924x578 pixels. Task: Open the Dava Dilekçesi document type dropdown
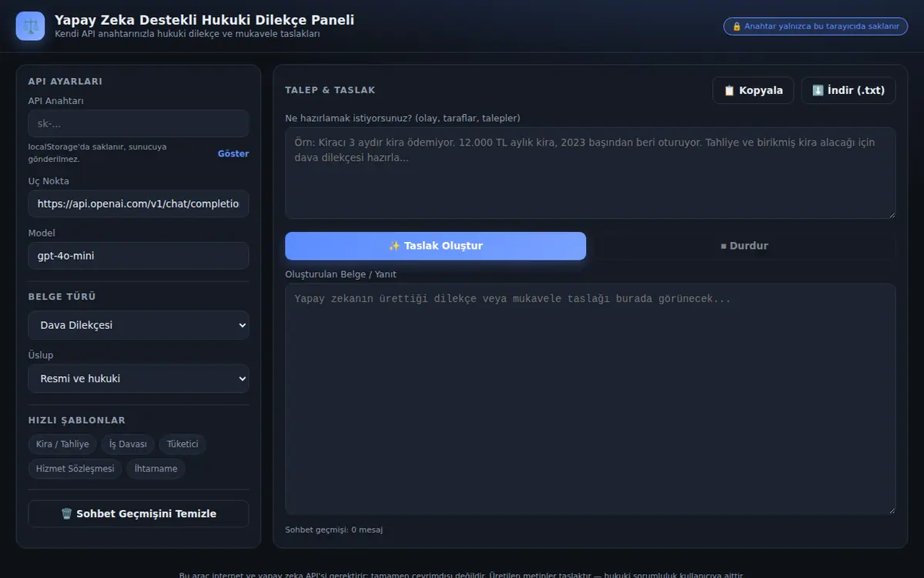(139, 325)
